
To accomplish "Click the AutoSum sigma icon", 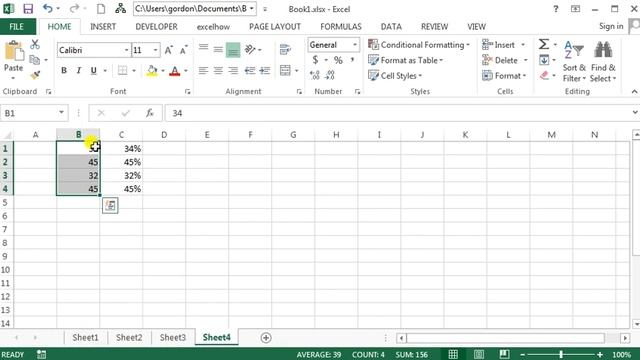I will pyautogui.click(x=544, y=44).
